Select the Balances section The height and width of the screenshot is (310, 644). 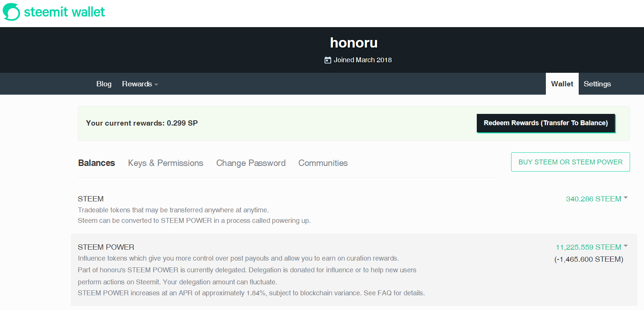[x=96, y=163]
